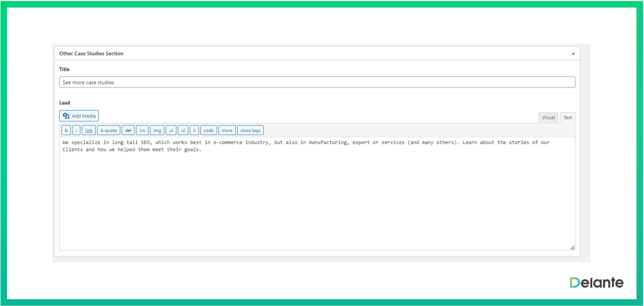Image resolution: width=644 pixels, height=306 pixels.
Task: Insert a Read More tag with more
Action: 227,130
